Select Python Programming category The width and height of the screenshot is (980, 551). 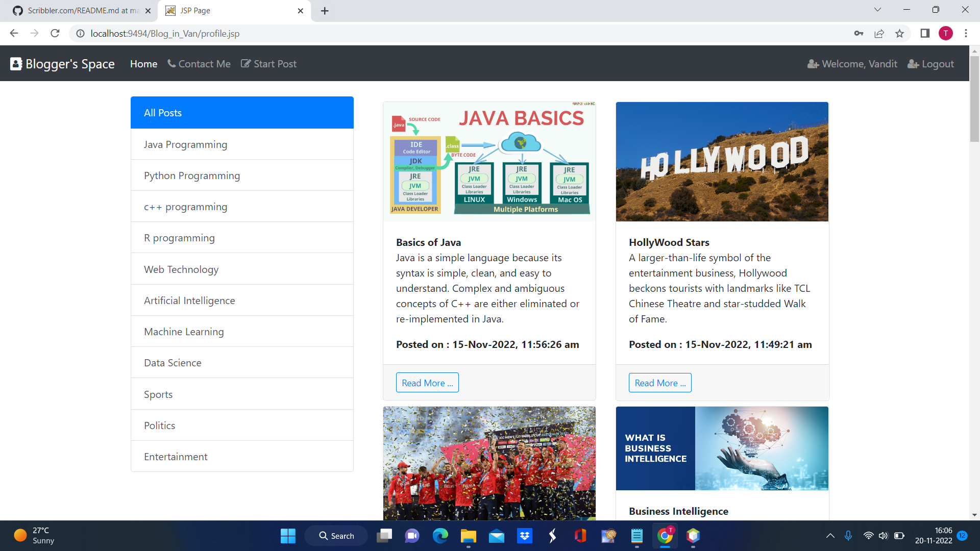tap(242, 176)
